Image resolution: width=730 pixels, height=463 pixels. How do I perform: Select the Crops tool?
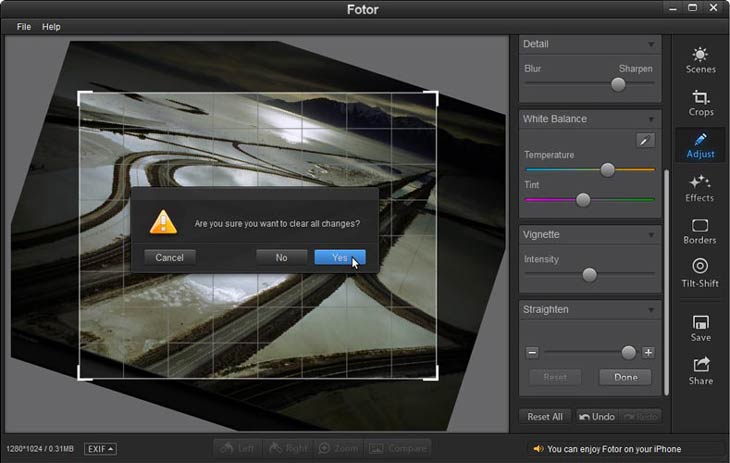pyautogui.click(x=700, y=102)
